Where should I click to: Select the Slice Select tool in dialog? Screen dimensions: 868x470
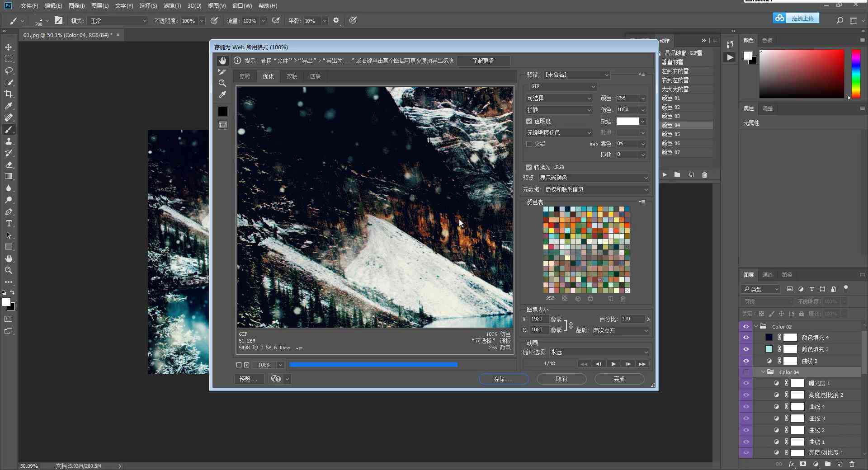(222, 72)
